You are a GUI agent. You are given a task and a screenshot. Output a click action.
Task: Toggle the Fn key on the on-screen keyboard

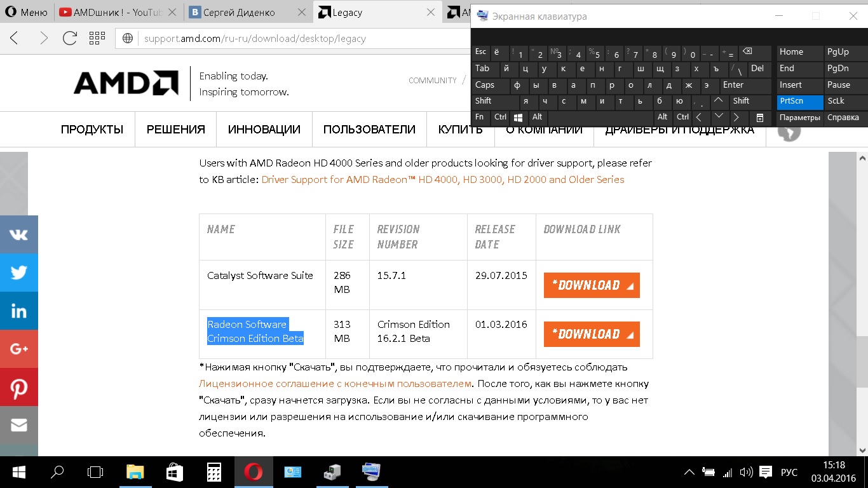481,118
